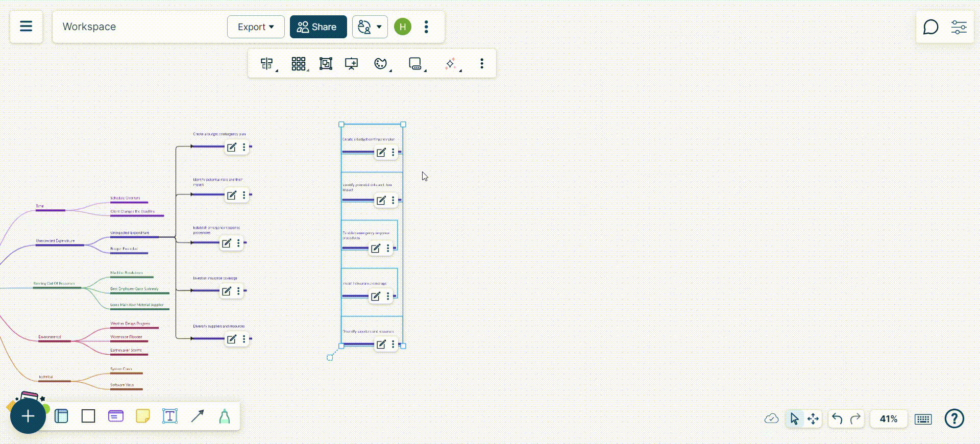Switch to pan move mode
This screenshot has width=980, height=444.
813,419
